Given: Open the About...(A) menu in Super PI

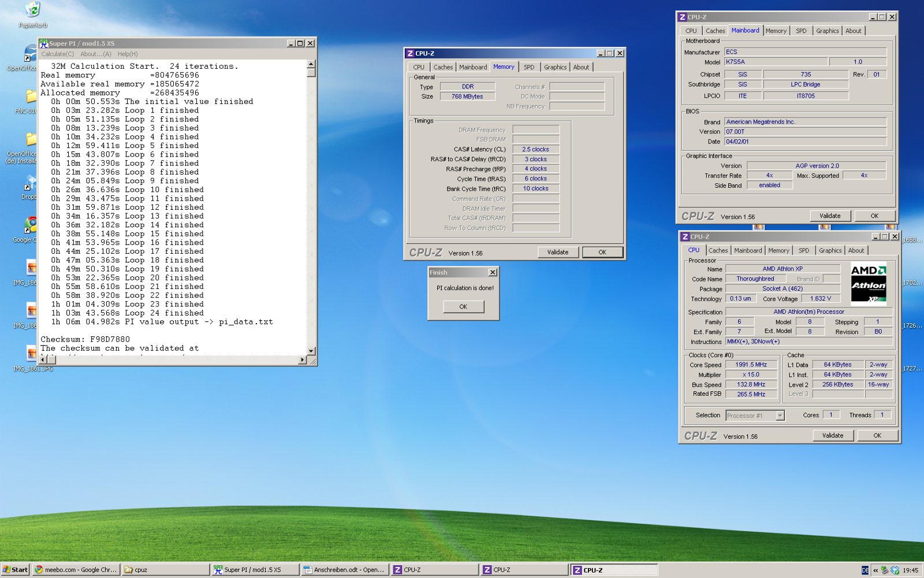Looking at the screenshot, I should point(95,54).
